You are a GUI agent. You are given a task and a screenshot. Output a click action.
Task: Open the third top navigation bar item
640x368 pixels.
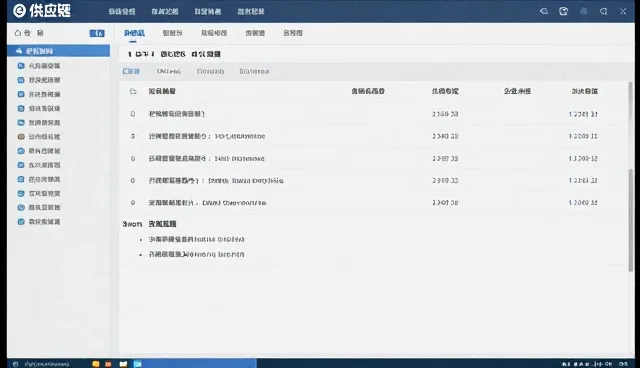[x=207, y=11]
